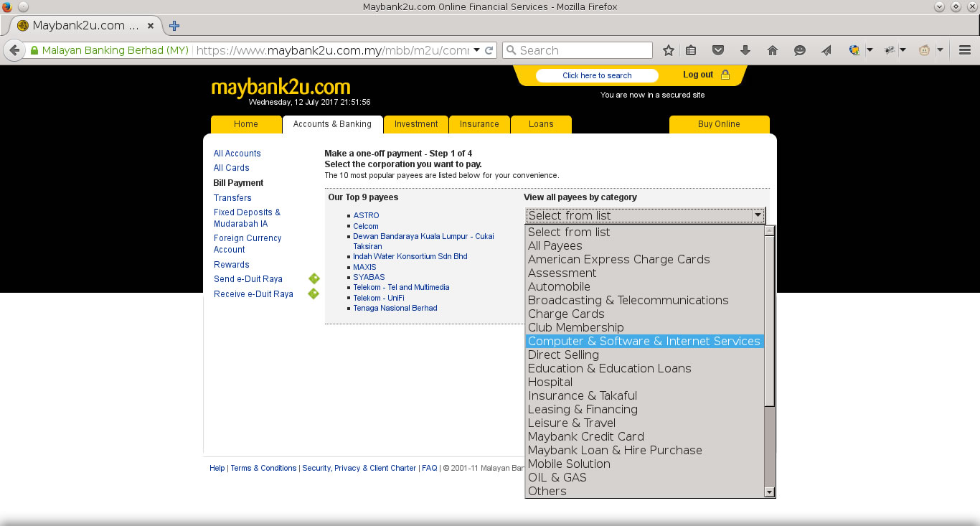Open Transfers in sidebar
This screenshot has height=526, width=980.
[x=232, y=198]
